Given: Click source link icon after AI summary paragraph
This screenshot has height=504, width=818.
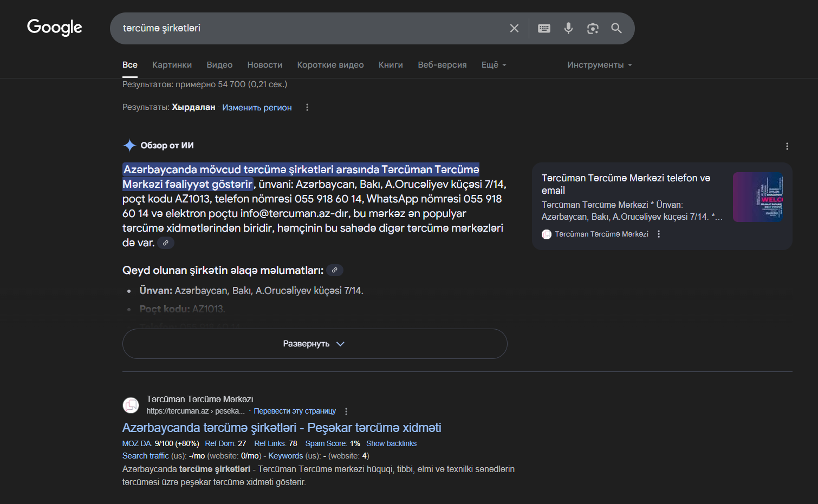Looking at the screenshot, I should click(x=166, y=243).
